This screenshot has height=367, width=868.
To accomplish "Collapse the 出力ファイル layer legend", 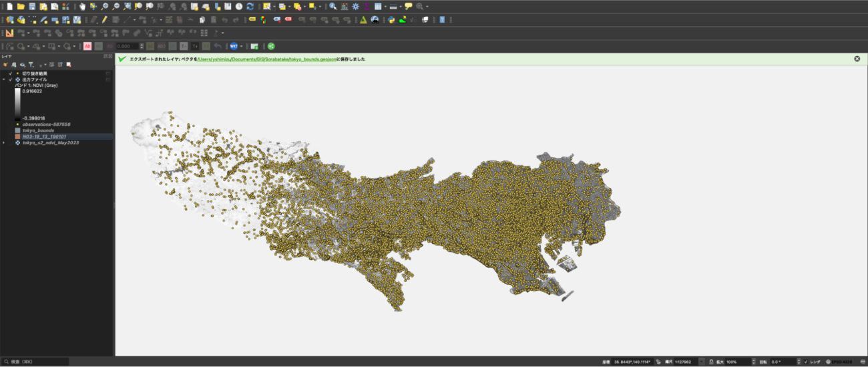I will (4, 80).
